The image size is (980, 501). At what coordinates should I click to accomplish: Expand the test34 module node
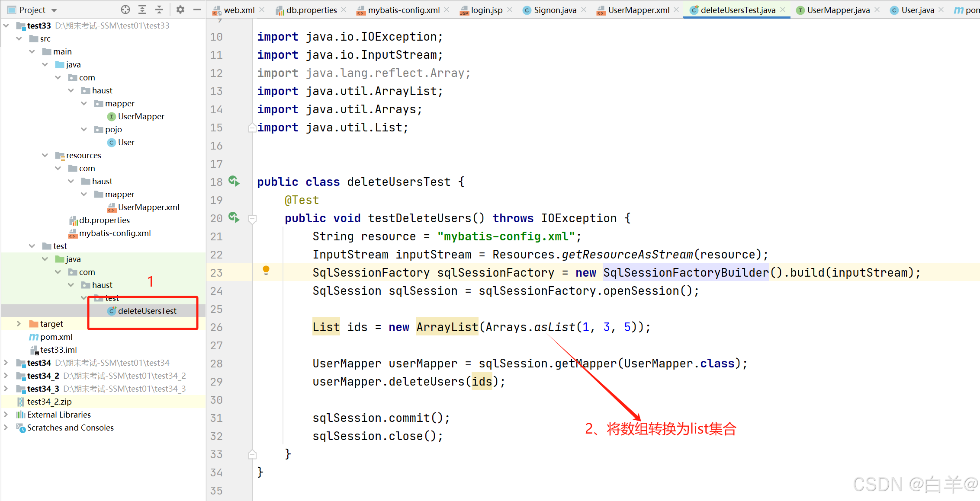[x=6, y=363]
